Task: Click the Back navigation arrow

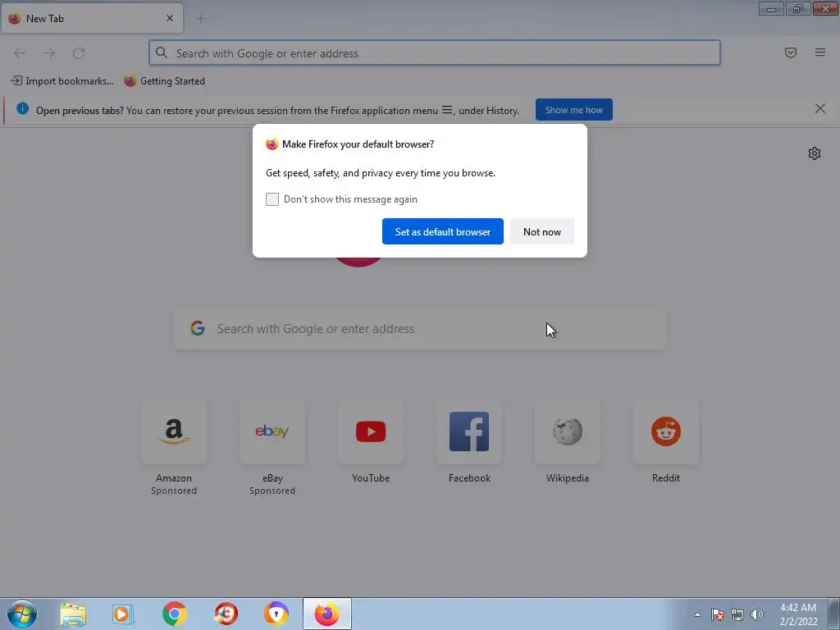Action: (x=20, y=53)
